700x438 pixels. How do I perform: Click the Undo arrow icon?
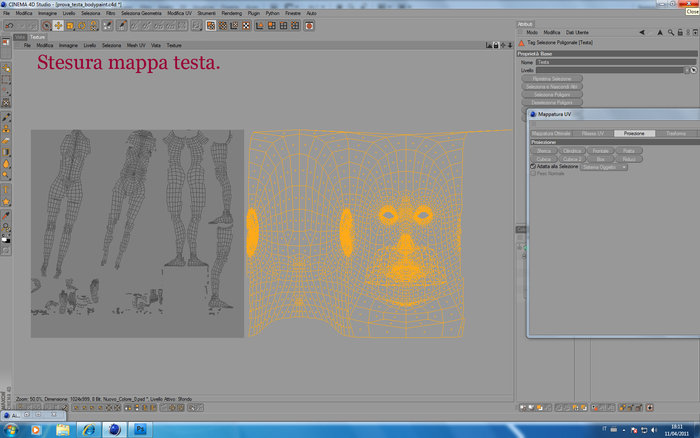point(9,26)
